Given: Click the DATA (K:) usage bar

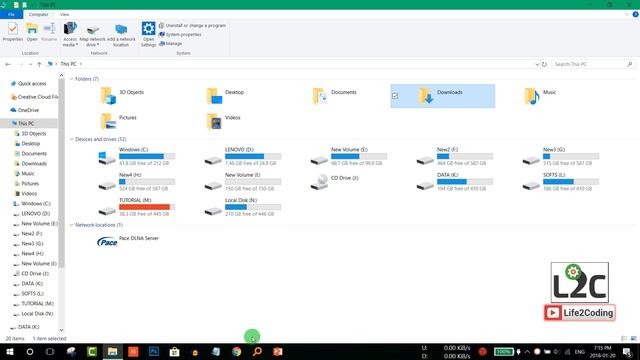Looking at the screenshot, I should [x=465, y=182].
